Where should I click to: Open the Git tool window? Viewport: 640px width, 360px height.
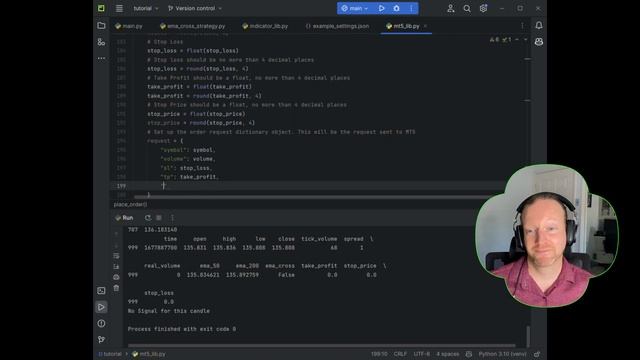(x=101, y=339)
